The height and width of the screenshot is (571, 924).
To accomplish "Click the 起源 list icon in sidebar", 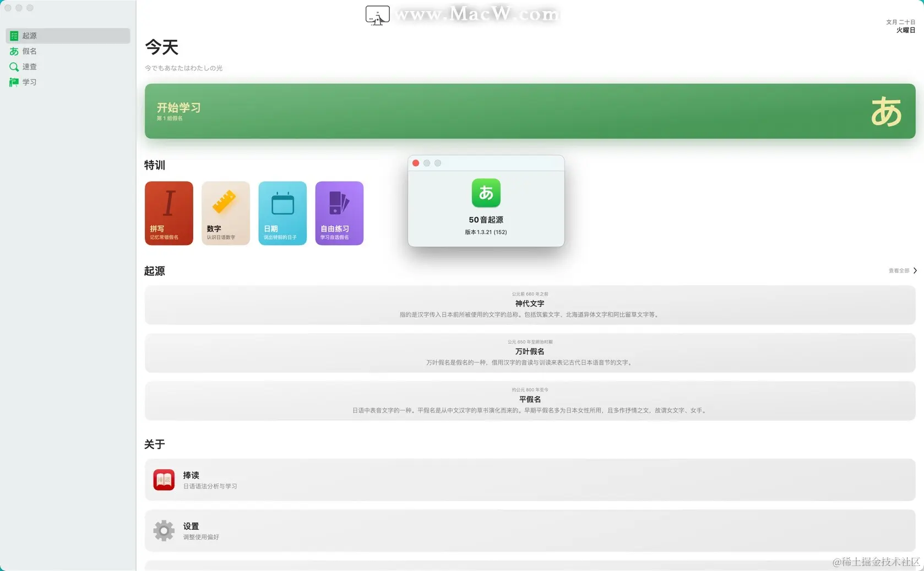I will pos(14,36).
